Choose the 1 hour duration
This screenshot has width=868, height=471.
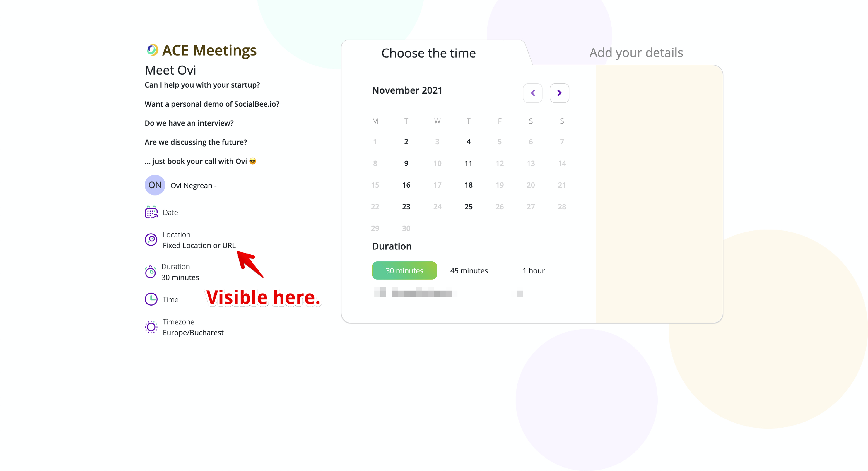[x=534, y=270]
